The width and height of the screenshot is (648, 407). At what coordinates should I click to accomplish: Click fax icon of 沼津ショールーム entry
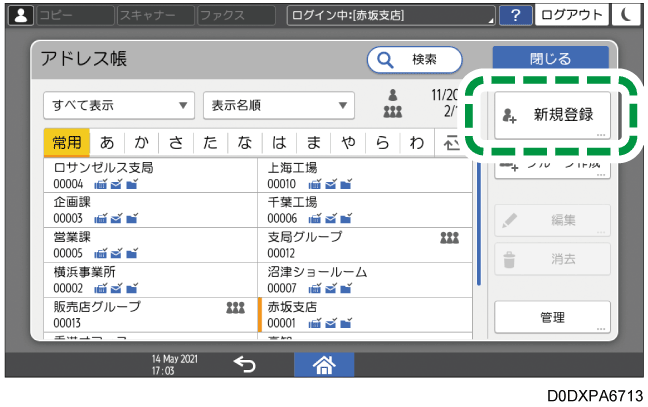[314, 288]
